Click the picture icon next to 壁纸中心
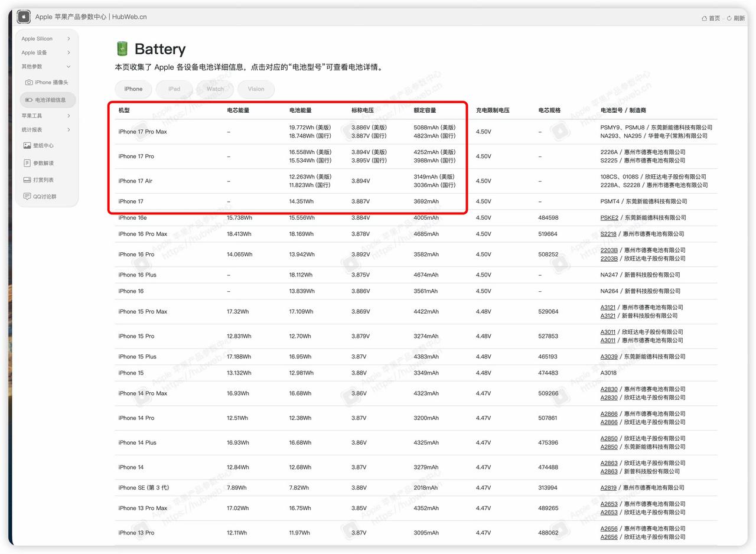 pyautogui.click(x=27, y=145)
